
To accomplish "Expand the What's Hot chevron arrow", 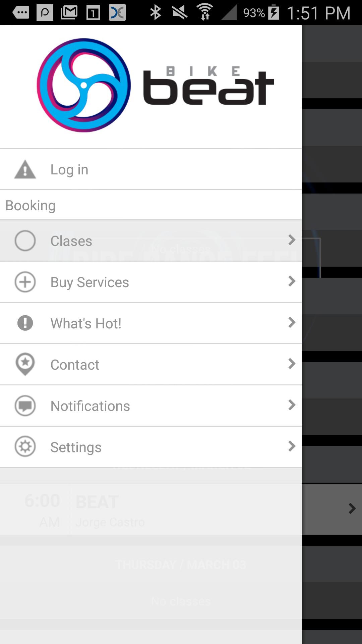I will (x=292, y=322).
